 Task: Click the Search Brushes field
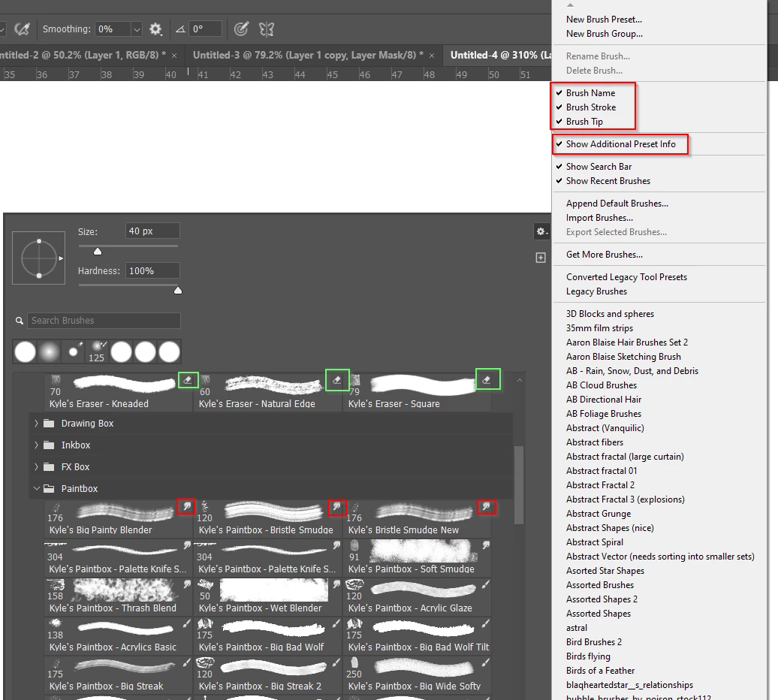click(104, 321)
